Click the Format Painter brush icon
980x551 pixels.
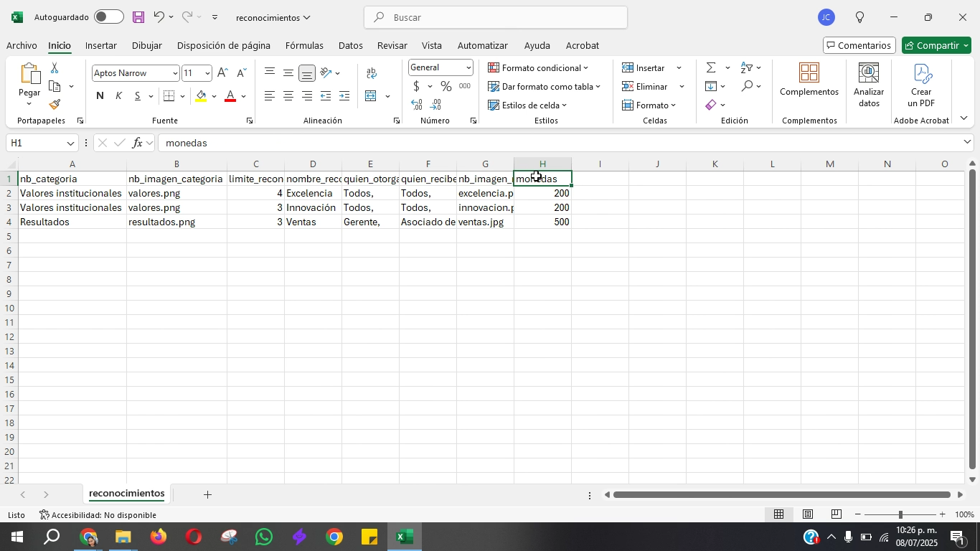[x=55, y=105]
